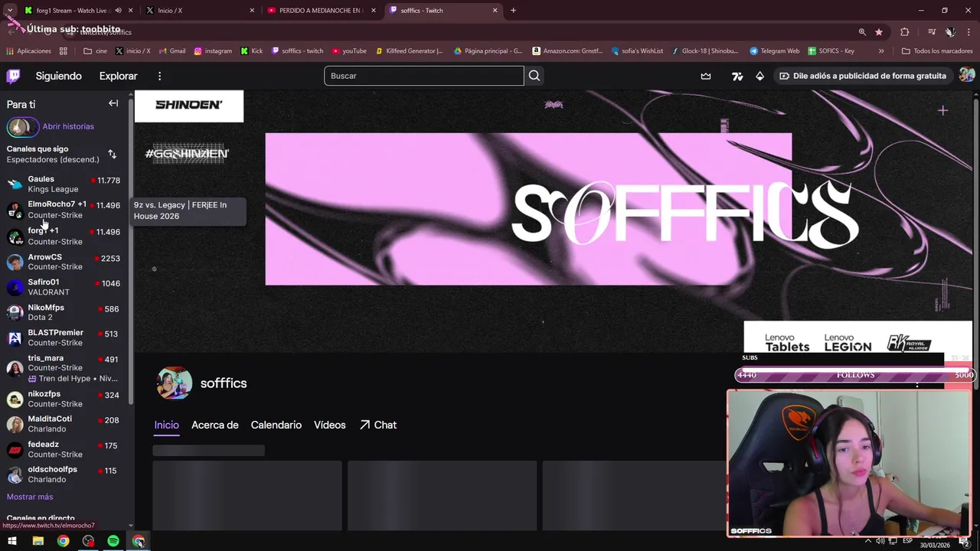Image resolution: width=980 pixels, height=551 pixels.
Task: Close the sofffics Twitch browser tab
Action: (x=495, y=11)
